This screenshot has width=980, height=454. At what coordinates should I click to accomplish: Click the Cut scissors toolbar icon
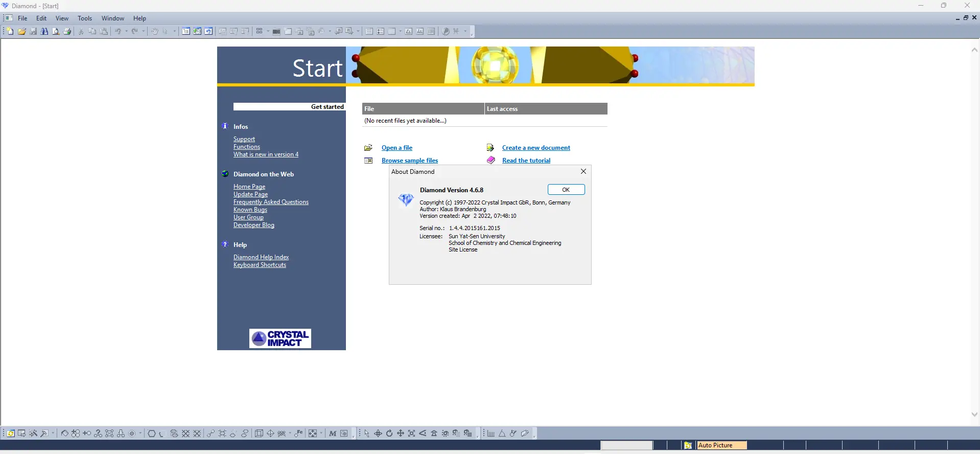pos(81,31)
